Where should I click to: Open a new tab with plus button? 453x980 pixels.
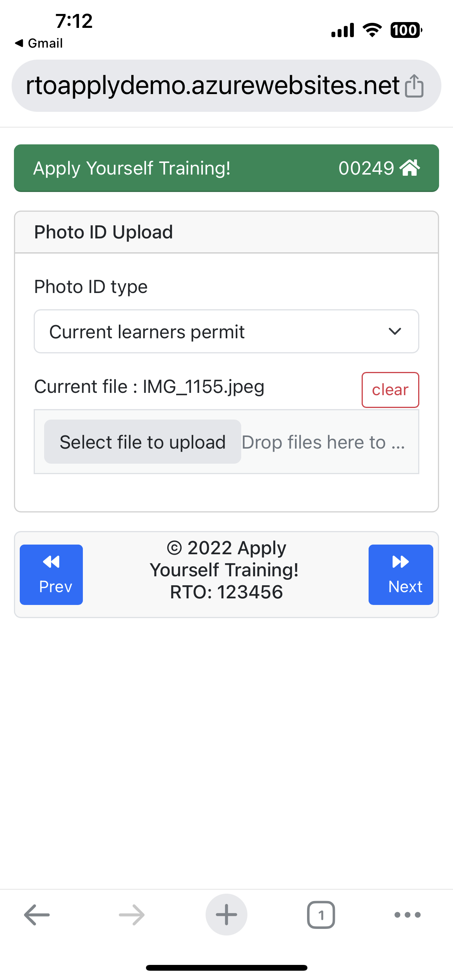(x=226, y=915)
